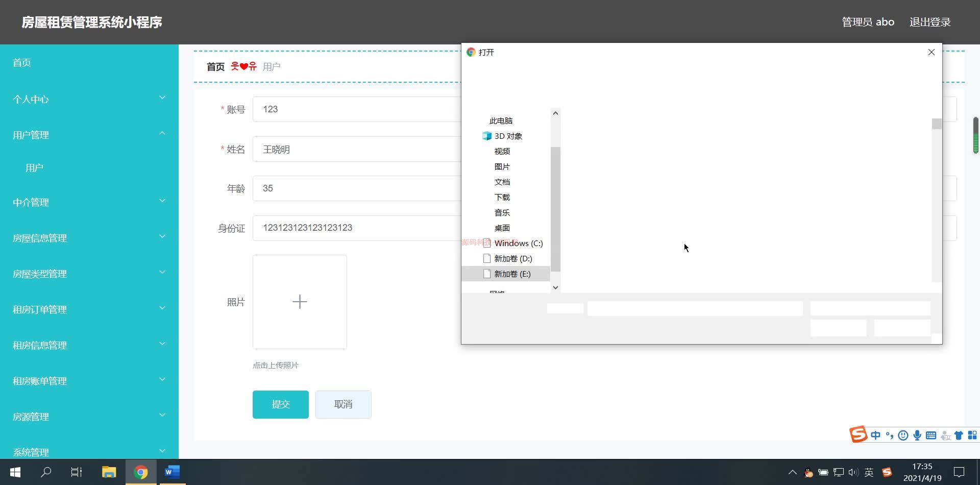
Task: Switch input language via 英 indicator
Action: [869, 472]
